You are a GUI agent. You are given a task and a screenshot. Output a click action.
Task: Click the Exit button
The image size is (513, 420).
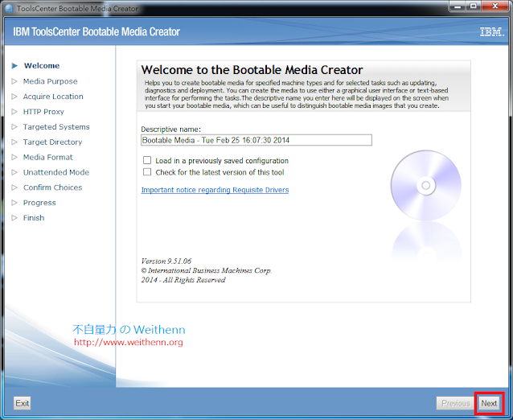(x=23, y=403)
